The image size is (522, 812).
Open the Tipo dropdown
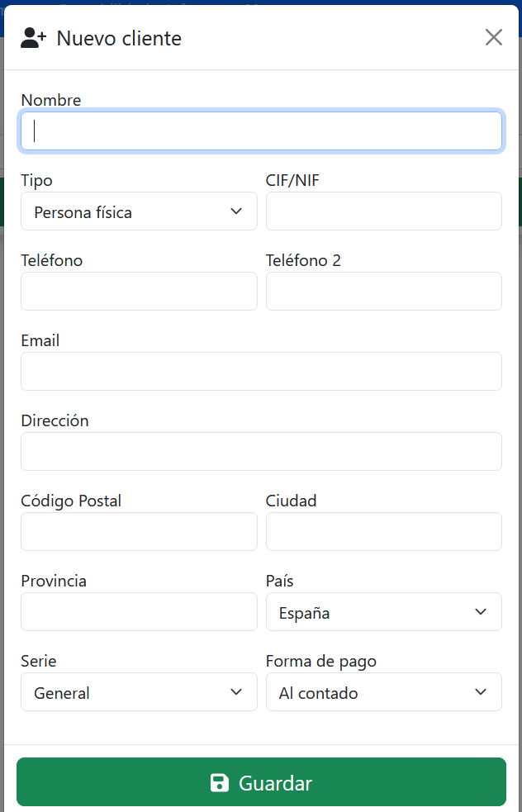click(x=139, y=211)
